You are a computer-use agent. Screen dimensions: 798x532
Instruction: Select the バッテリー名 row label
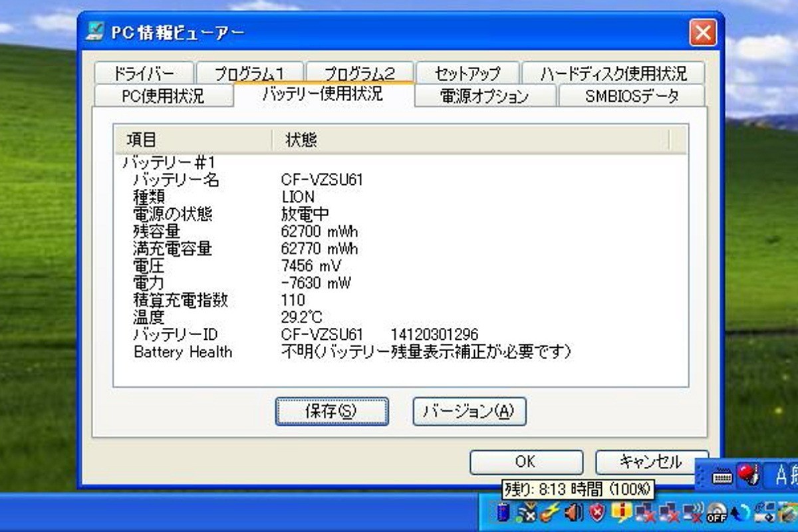pyautogui.click(x=176, y=180)
